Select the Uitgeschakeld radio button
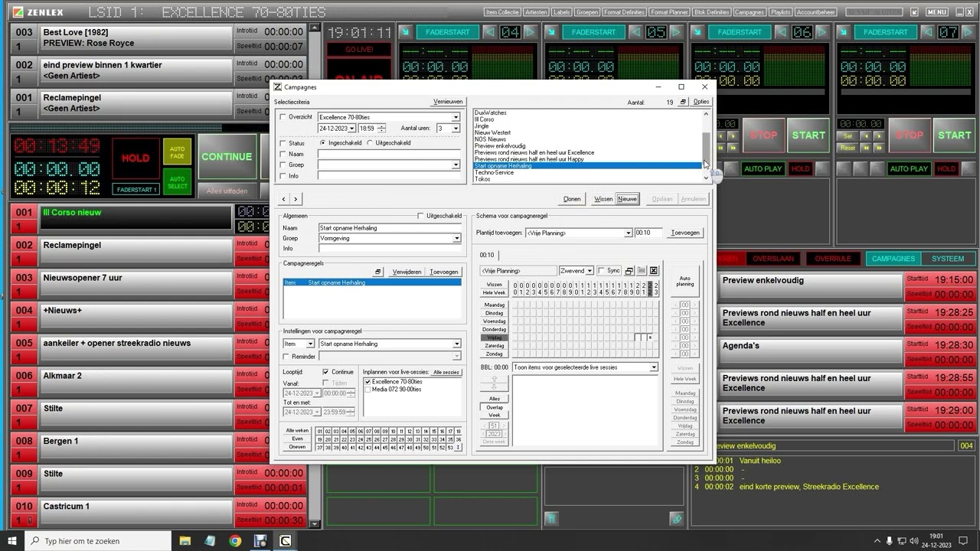 (x=371, y=143)
